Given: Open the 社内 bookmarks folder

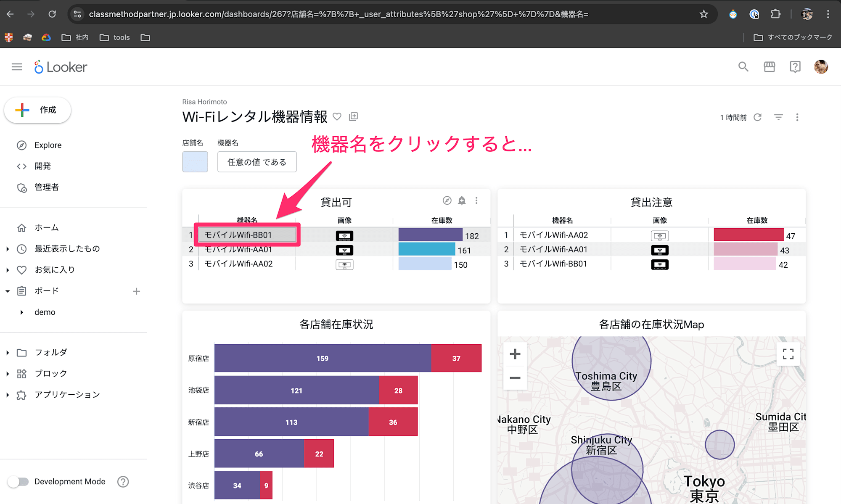Looking at the screenshot, I should (75, 37).
